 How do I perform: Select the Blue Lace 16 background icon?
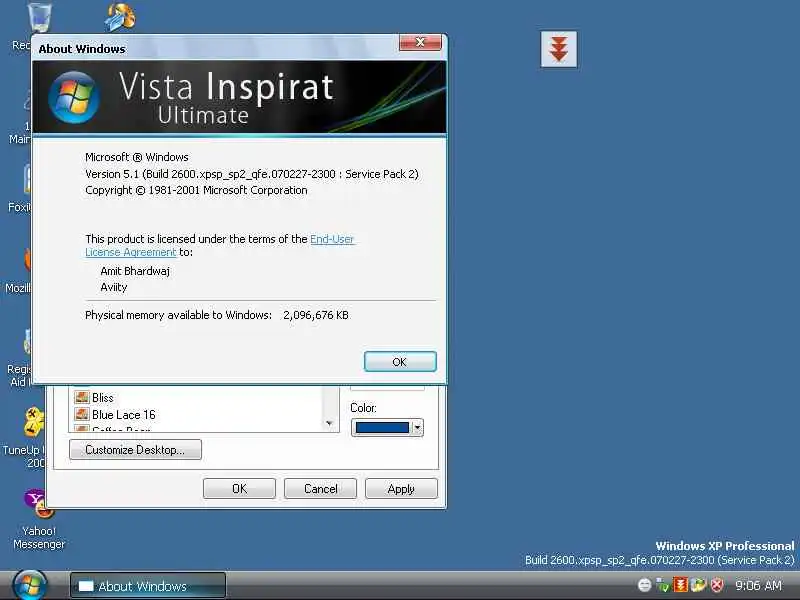coord(82,414)
